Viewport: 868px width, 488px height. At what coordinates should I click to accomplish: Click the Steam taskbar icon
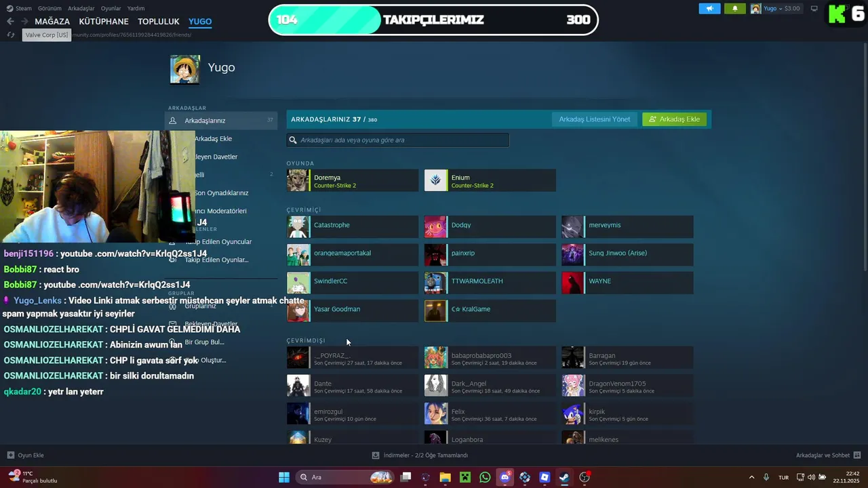[564, 477]
